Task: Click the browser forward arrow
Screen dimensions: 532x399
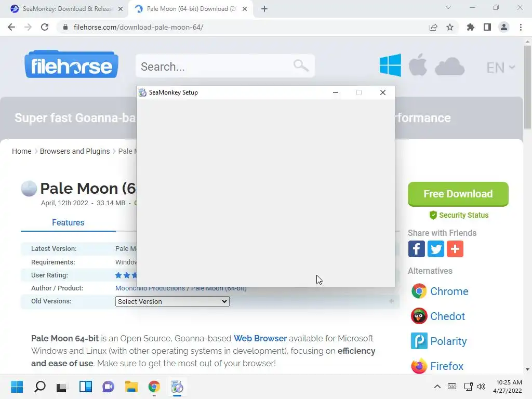Action: [x=28, y=27]
